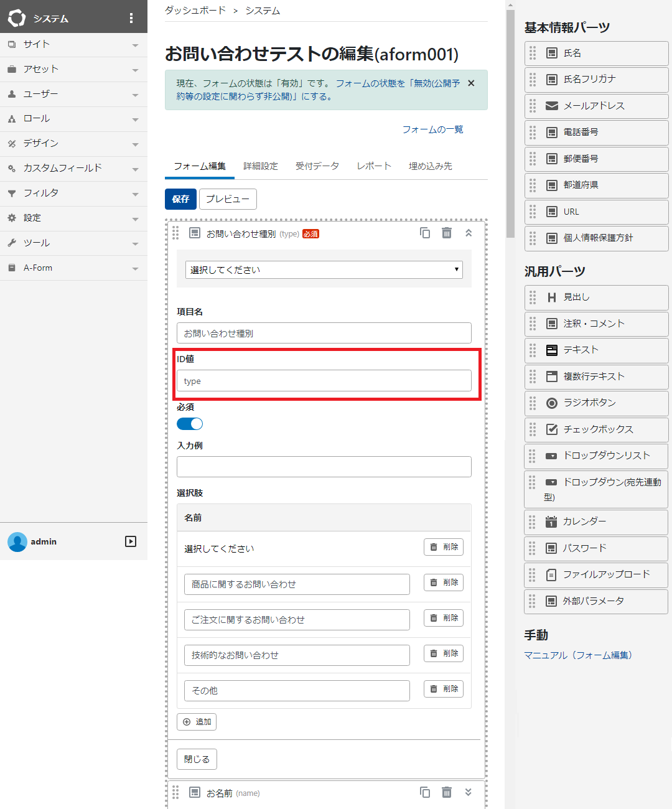Delete the お問い合わせ種別 field via trash icon
Image resolution: width=672 pixels, height=809 pixels.
tap(447, 233)
